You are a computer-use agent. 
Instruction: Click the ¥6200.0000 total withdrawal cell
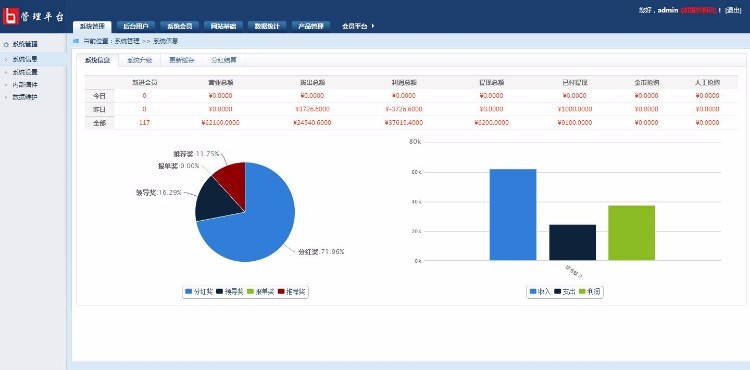pyautogui.click(x=491, y=123)
